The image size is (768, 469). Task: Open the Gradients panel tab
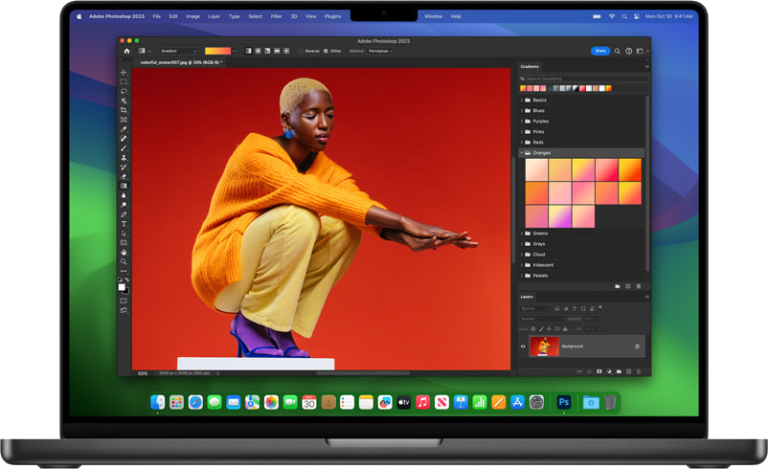(x=529, y=67)
